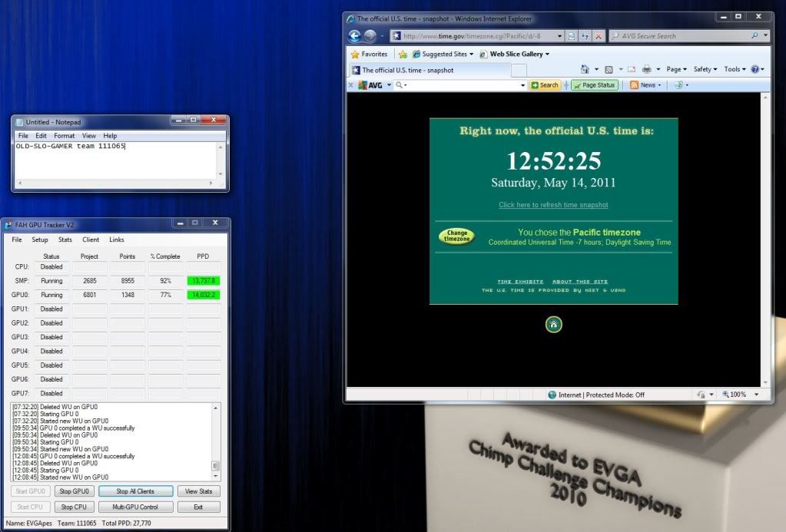Click the red X stop loading icon
This screenshot has height=532, width=786.
pyautogui.click(x=599, y=36)
